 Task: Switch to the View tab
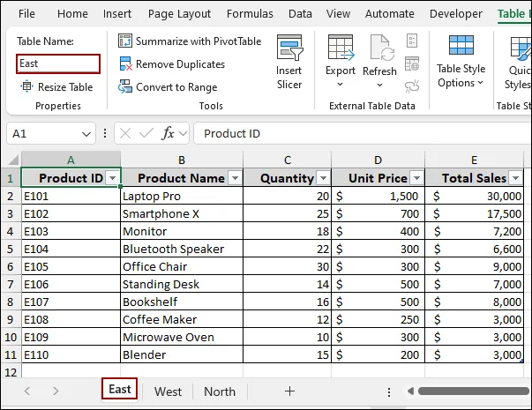[x=338, y=14]
